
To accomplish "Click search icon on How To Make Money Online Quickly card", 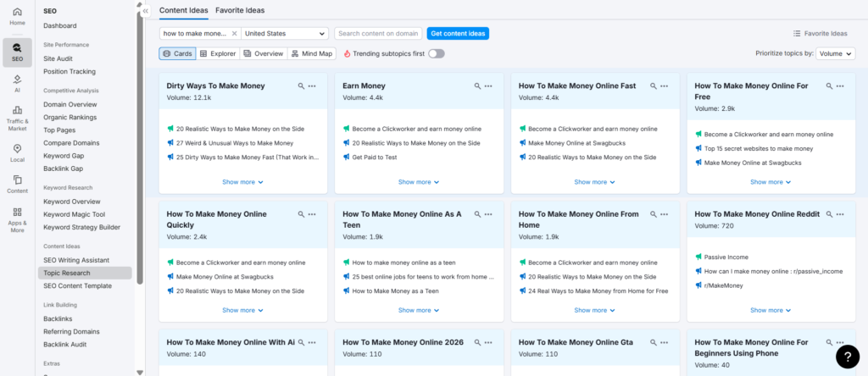I will tap(301, 214).
